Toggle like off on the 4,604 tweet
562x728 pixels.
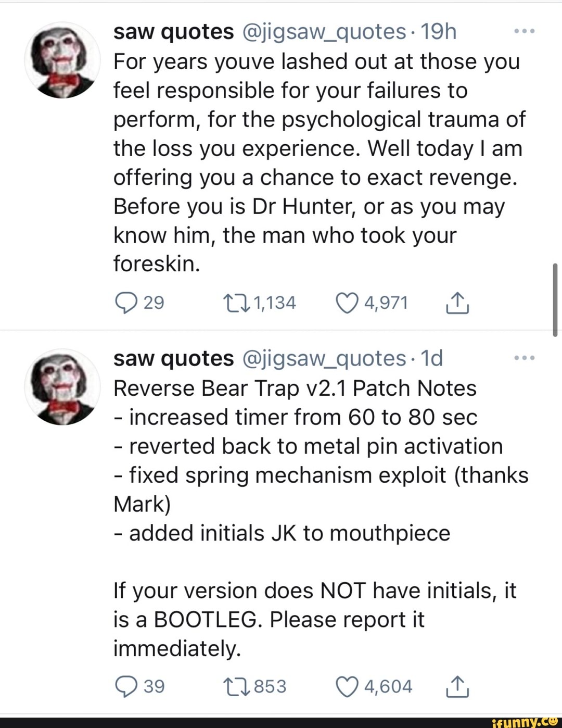coord(346,686)
